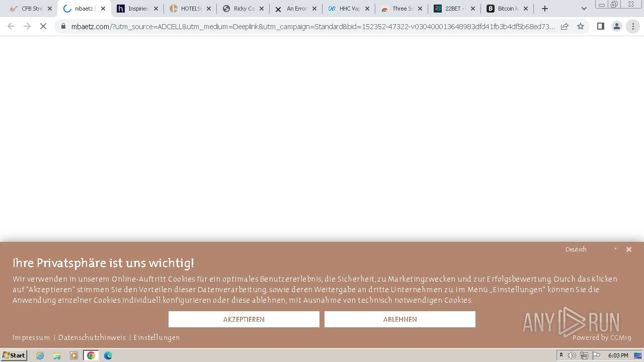The width and height of the screenshot is (644, 362).
Task: Close the mbaetz tab
Action: tap(103, 9)
